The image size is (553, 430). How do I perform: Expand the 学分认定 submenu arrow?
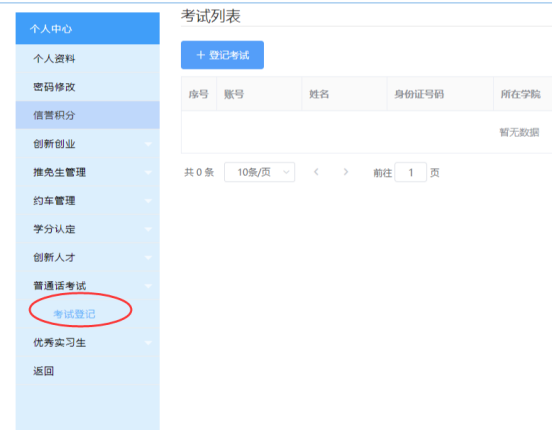pos(148,229)
